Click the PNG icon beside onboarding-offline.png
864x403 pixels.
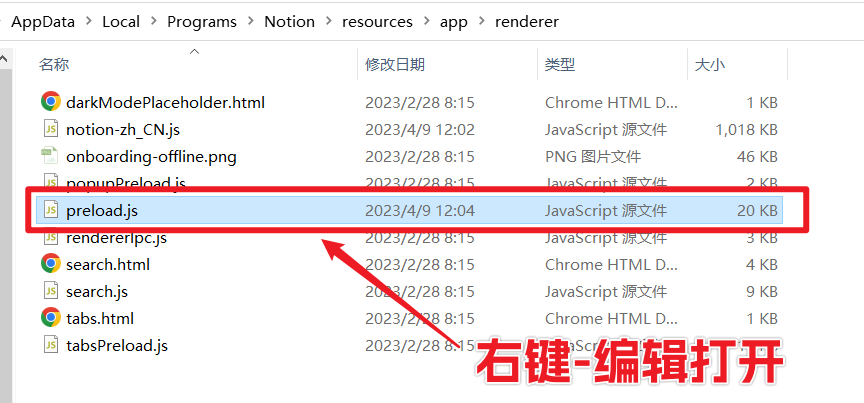tap(51, 157)
